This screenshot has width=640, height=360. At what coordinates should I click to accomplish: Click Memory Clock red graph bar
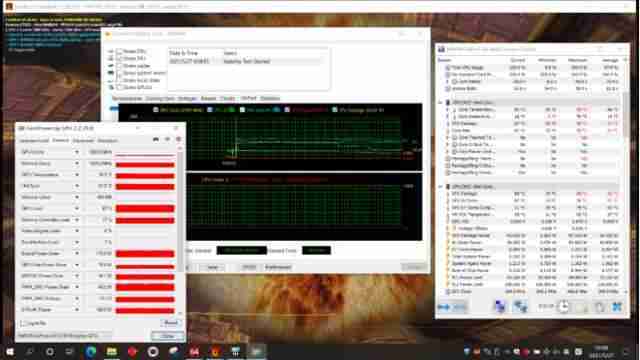(x=145, y=164)
